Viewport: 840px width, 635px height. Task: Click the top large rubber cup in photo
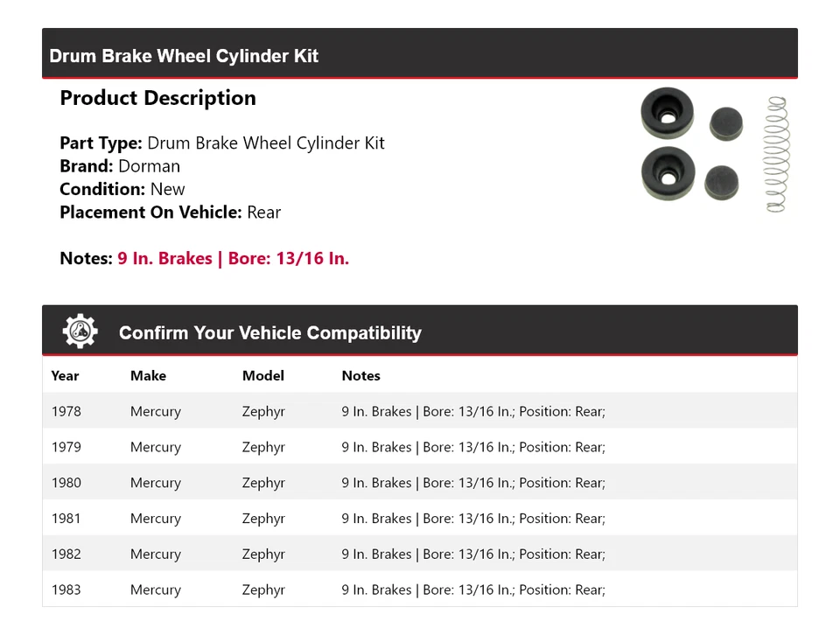[x=668, y=114]
